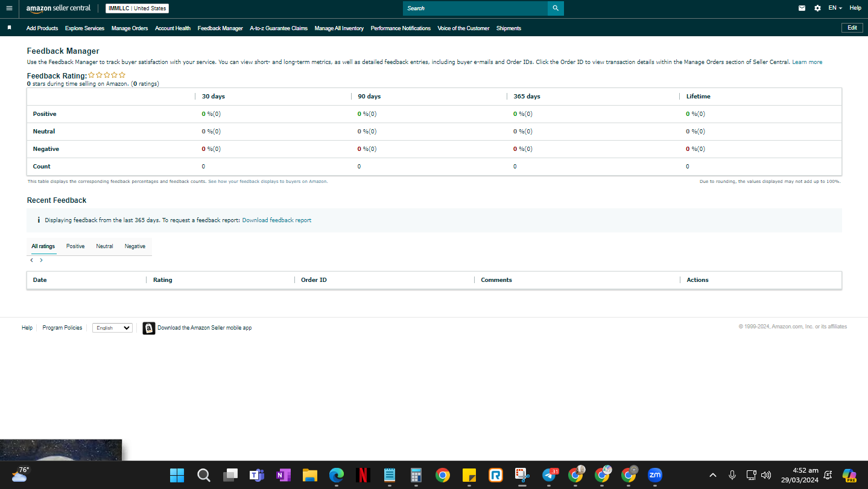Click the empty Feedback Rating stars
This screenshot has height=489, width=868.
[x=107, y=75]
